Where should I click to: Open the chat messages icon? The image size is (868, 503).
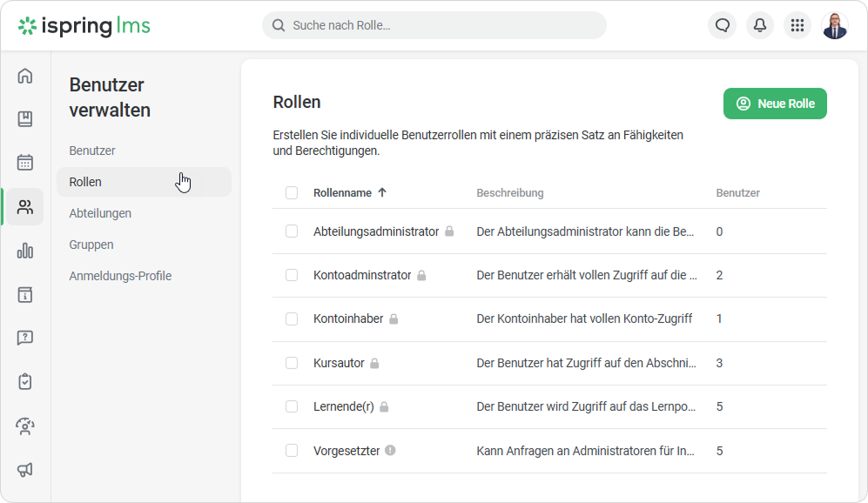(x=722, y=25)
